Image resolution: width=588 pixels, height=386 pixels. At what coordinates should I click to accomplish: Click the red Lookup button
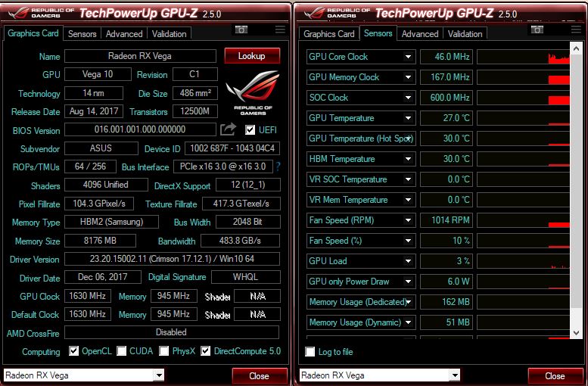pos(252,56)
